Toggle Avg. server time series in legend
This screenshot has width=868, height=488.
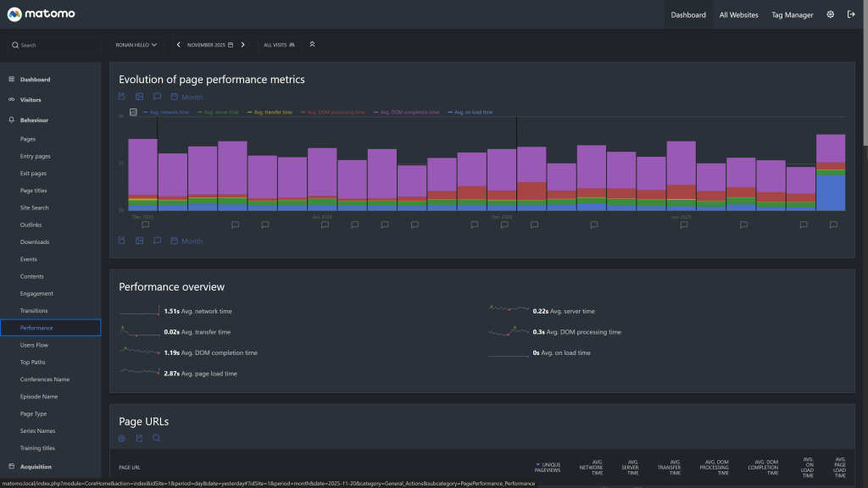point(219,112)
